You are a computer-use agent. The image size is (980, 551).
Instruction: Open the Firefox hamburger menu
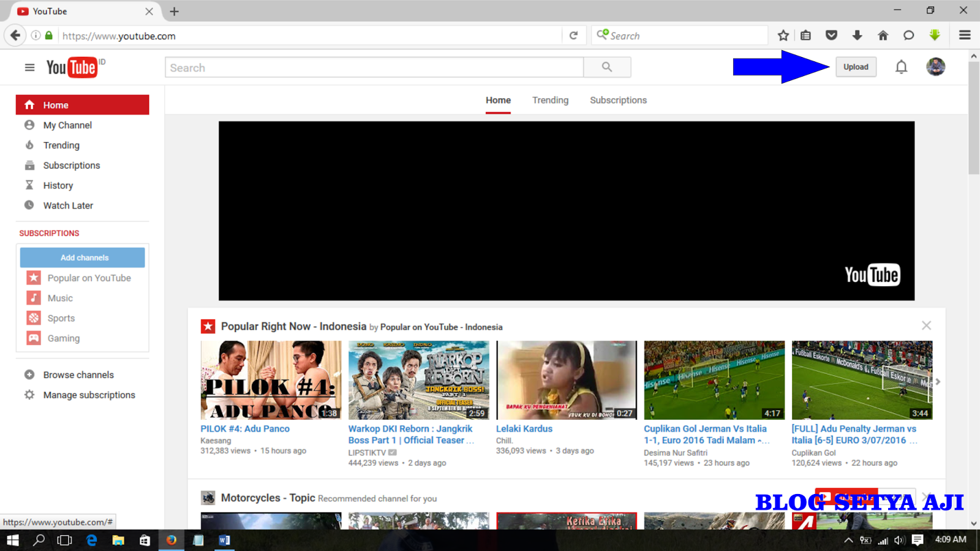[965, 36]
